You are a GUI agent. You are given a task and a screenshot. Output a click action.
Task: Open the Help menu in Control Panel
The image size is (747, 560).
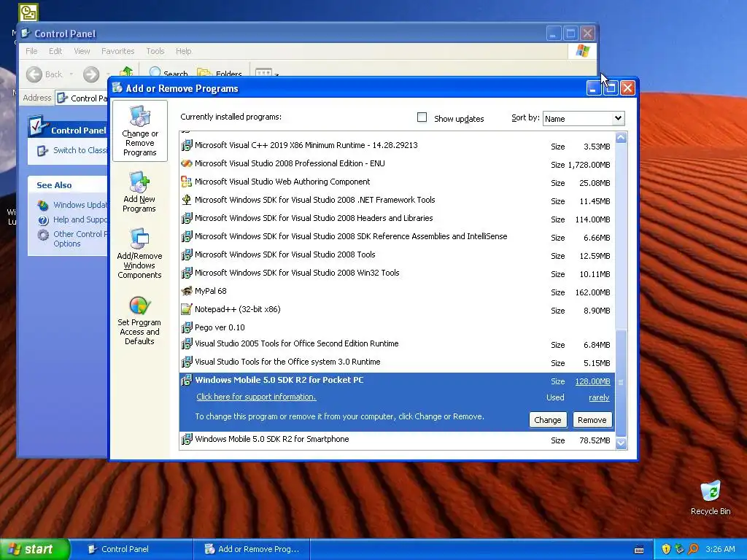point(183,51)
